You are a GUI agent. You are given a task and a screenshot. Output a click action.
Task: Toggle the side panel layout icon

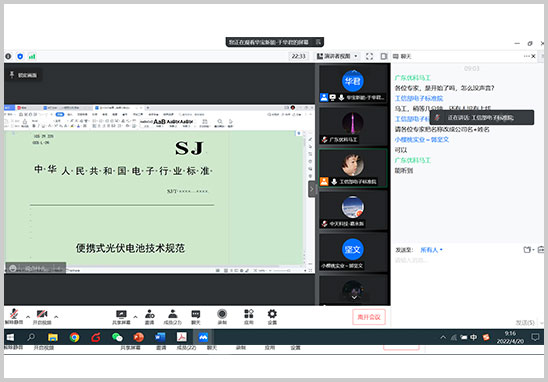[384, 56]
